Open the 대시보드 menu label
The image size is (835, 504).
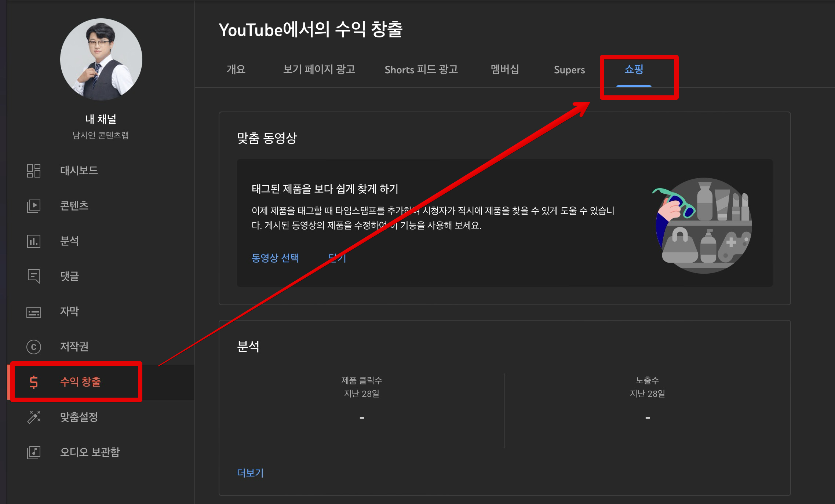79,171
